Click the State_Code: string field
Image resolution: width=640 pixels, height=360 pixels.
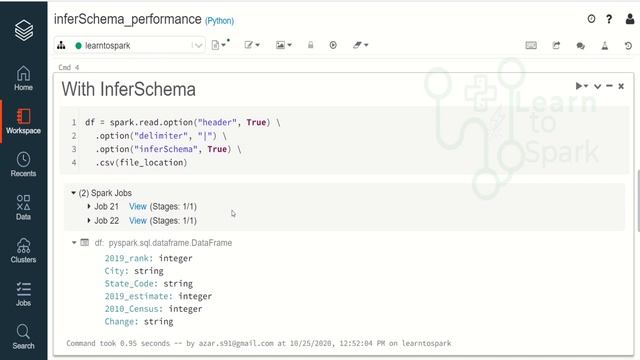(x=149, y=283)
